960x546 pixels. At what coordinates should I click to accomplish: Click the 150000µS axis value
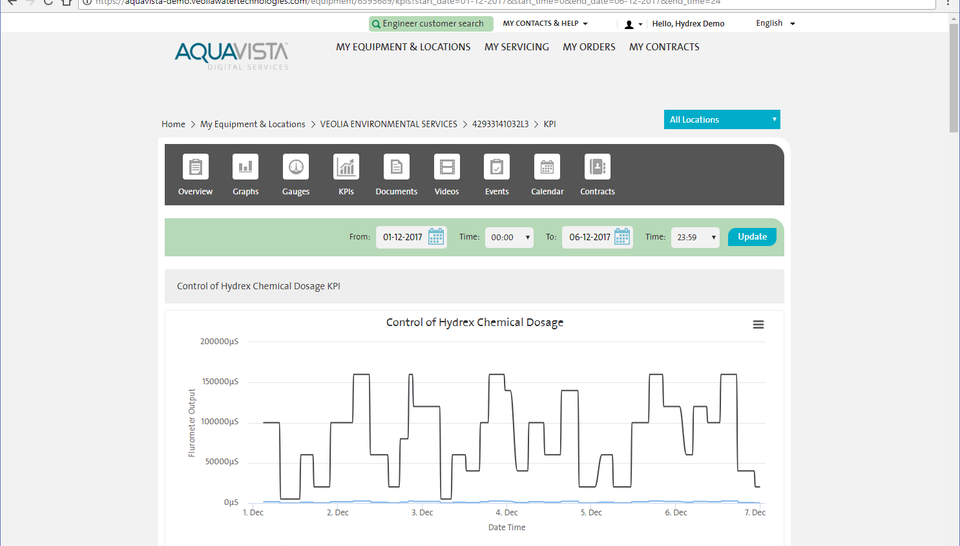click(220, 381)
